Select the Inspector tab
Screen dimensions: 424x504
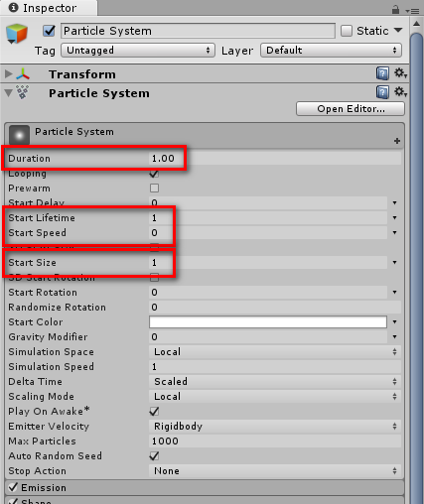click(x=49, y=8)
